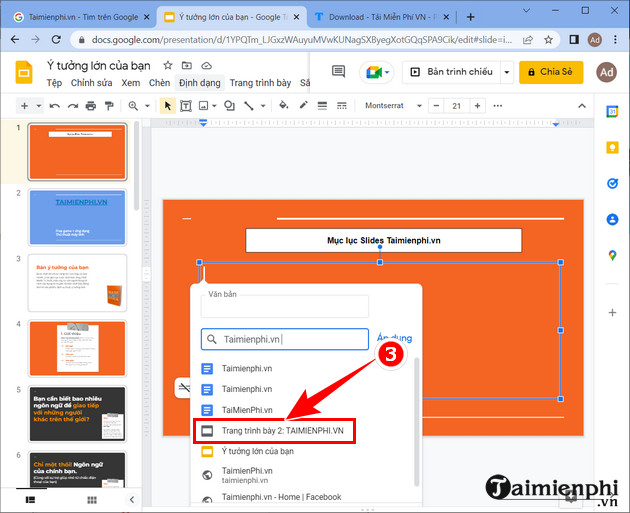Check cloud save status icon
630x513 pixels.
click(x=206, y=65)
